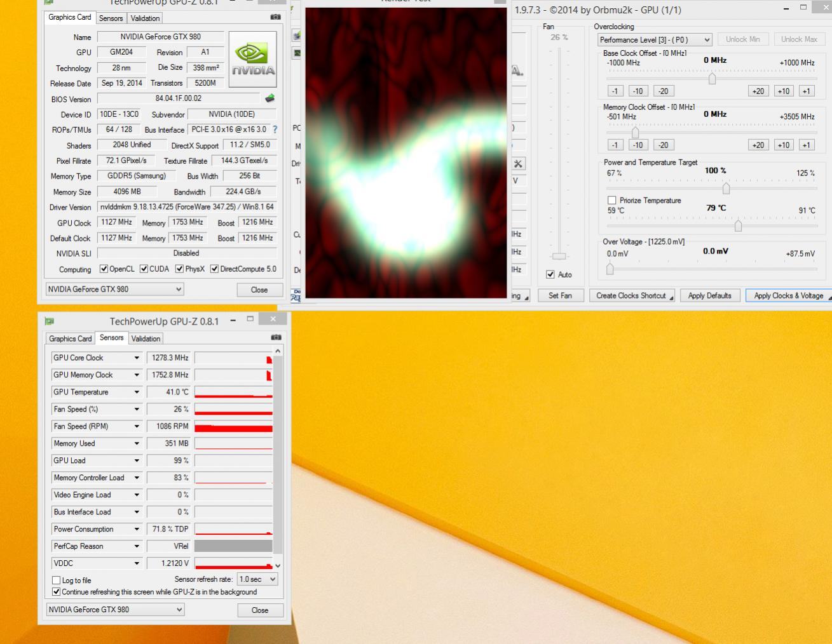Image resolution: width=832 pixels, height=644 pixels.
Task: Disable continue refreshing in background option
Action: (56, 592)
